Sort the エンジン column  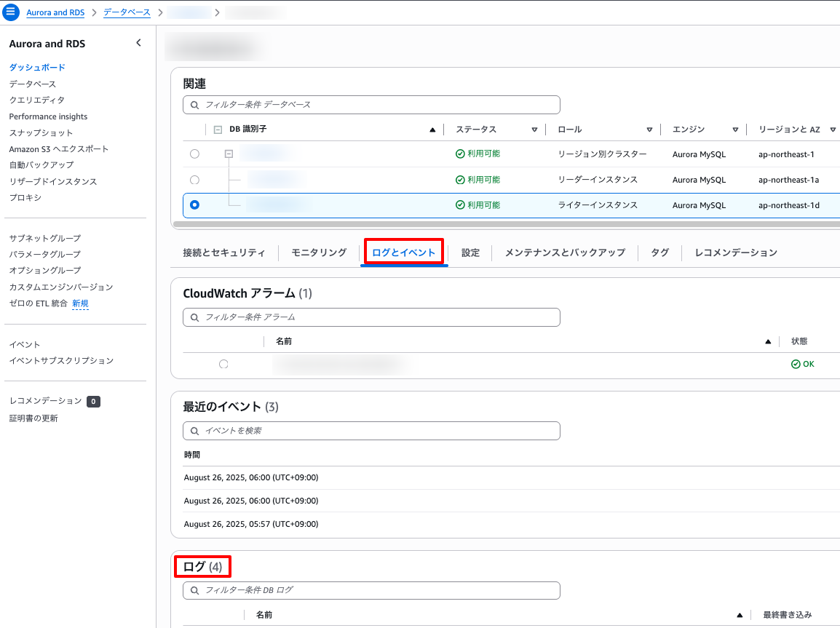(x=735, y=130)
